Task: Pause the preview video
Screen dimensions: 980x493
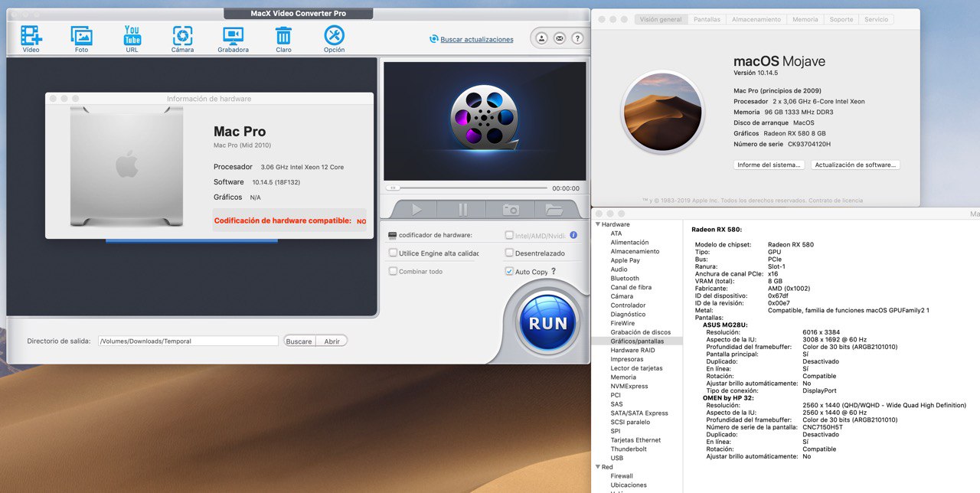Action: click(x=463, y=209)
